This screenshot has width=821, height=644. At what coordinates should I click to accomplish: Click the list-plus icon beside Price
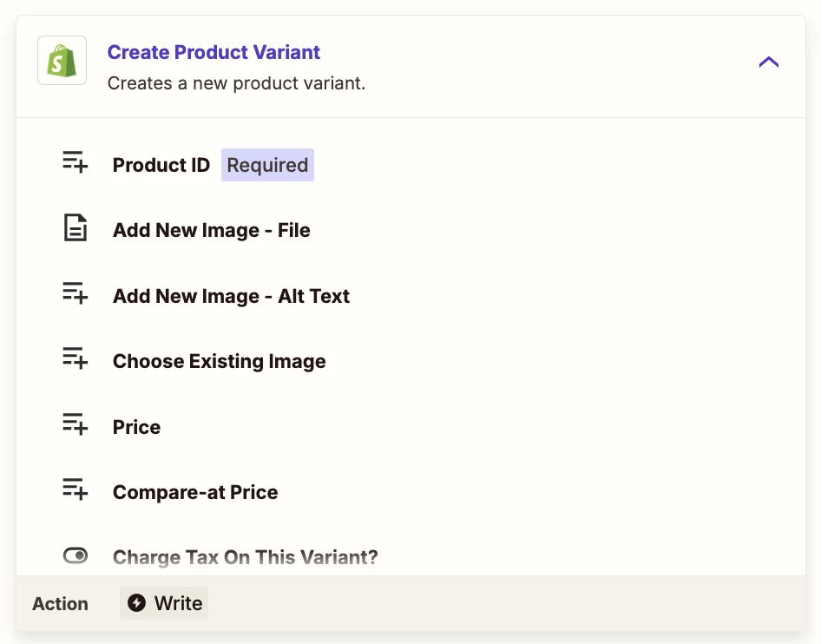75,424
